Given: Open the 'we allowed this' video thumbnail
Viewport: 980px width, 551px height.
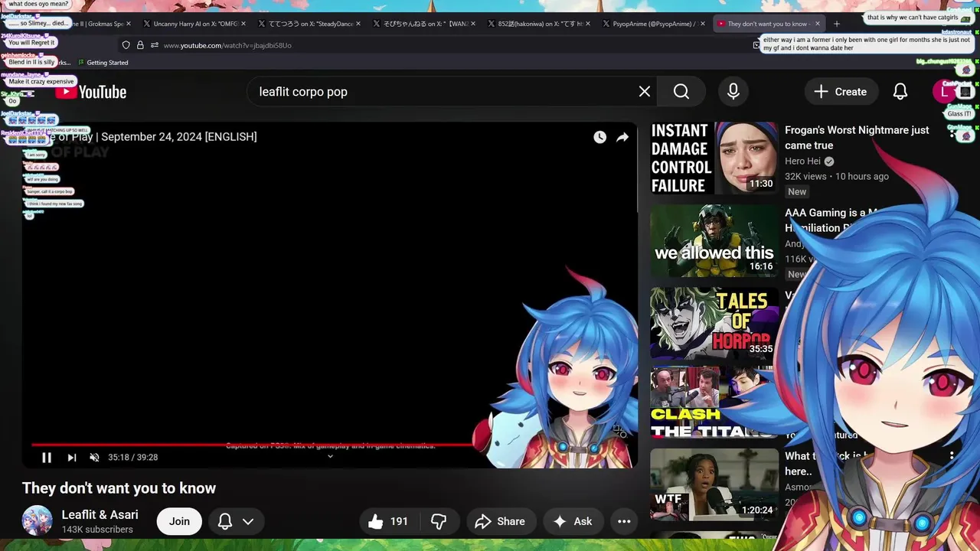Looking at the screenshot, I should (x=714, y=241).
